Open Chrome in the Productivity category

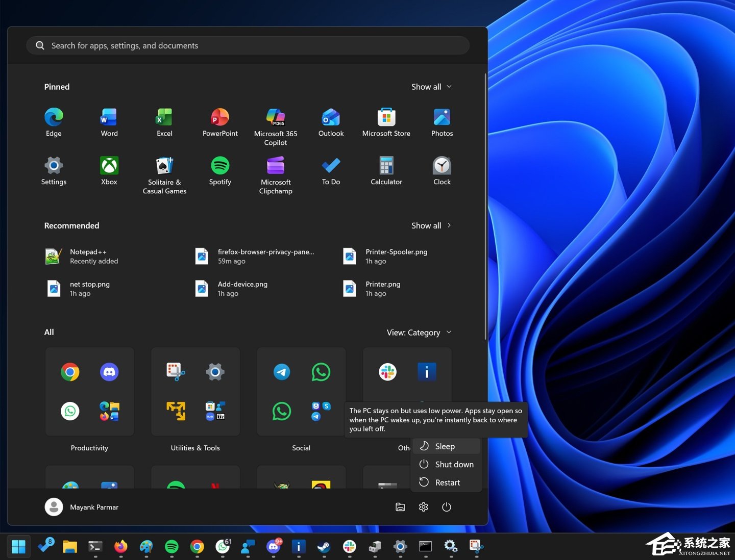click(x=70, y=372)
